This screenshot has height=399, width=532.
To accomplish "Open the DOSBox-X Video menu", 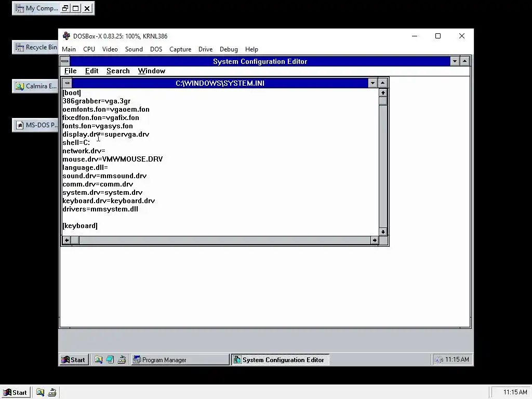I will point(110,49).
